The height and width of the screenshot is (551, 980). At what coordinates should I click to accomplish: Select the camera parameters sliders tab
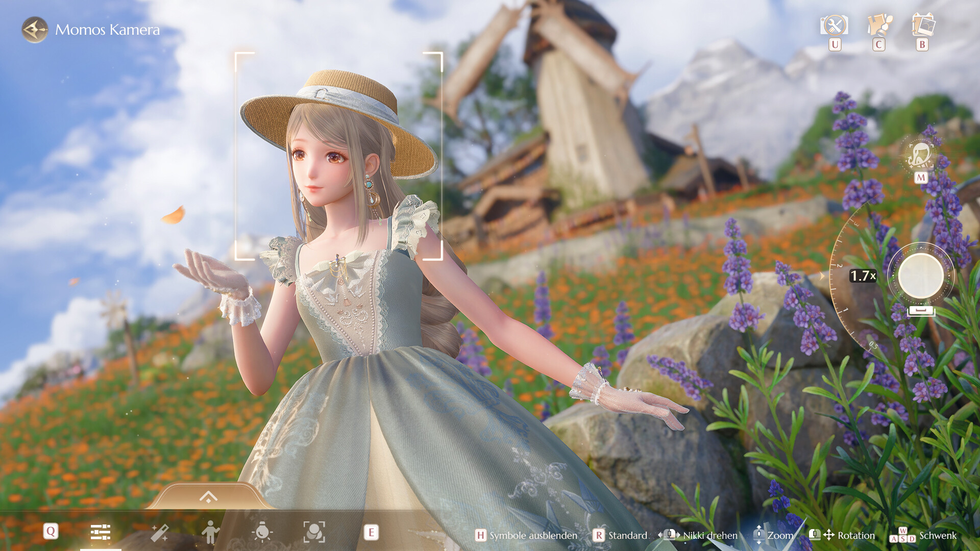pos(101,532)
